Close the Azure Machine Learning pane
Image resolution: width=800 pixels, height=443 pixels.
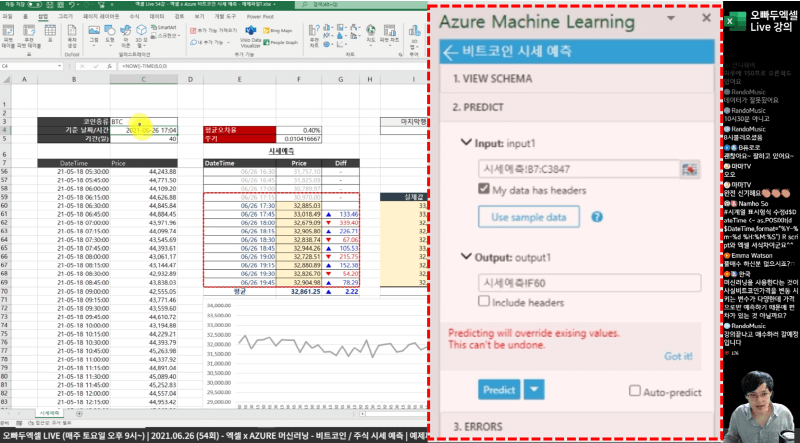point(706,18)
